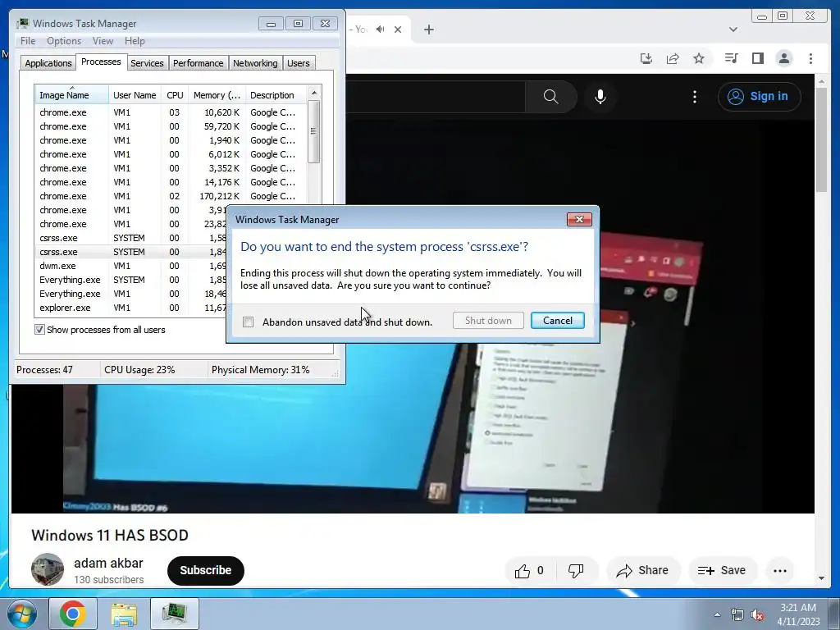Like the video with thumbs up
This screenshot has height=630, width=840.
529,571
